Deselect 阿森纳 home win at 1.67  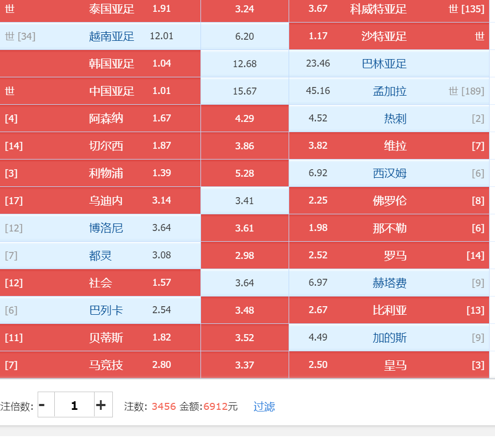tap(100, 119)
